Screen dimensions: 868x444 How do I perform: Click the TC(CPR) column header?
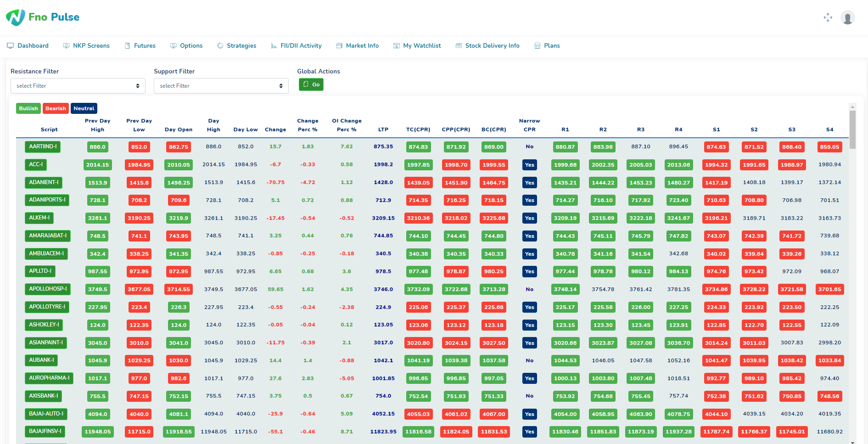[x=418, y=129]
